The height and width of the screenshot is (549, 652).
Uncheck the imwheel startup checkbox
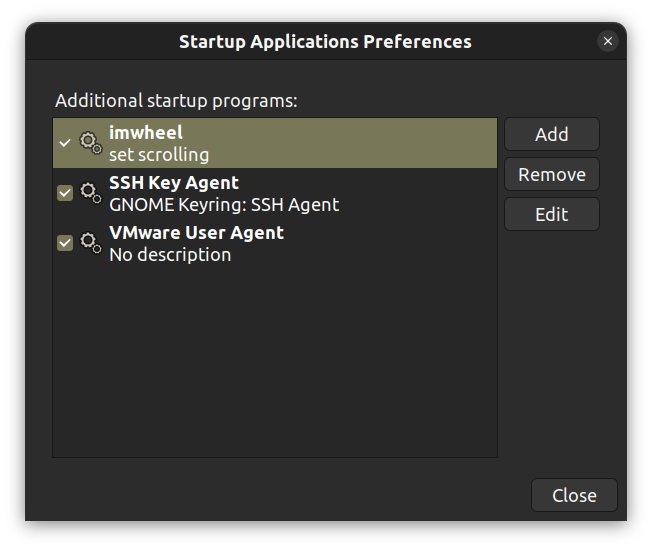(x=65, y=143)
